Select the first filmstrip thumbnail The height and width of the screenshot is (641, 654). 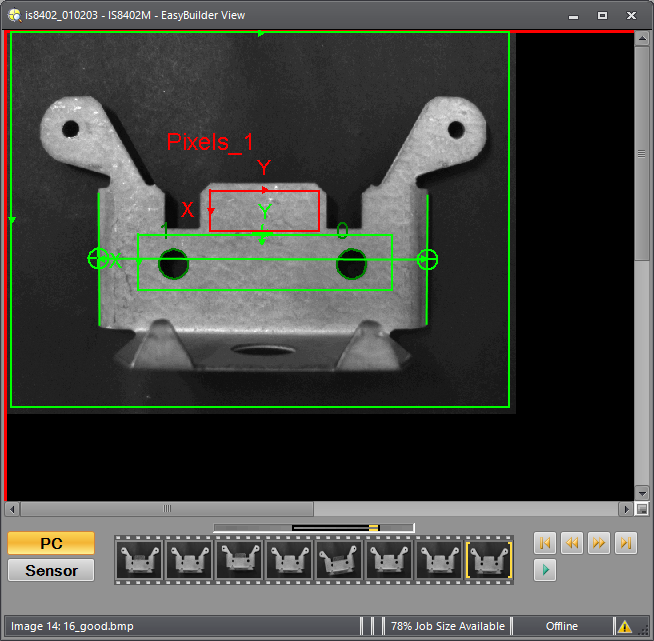coord(138,559)
